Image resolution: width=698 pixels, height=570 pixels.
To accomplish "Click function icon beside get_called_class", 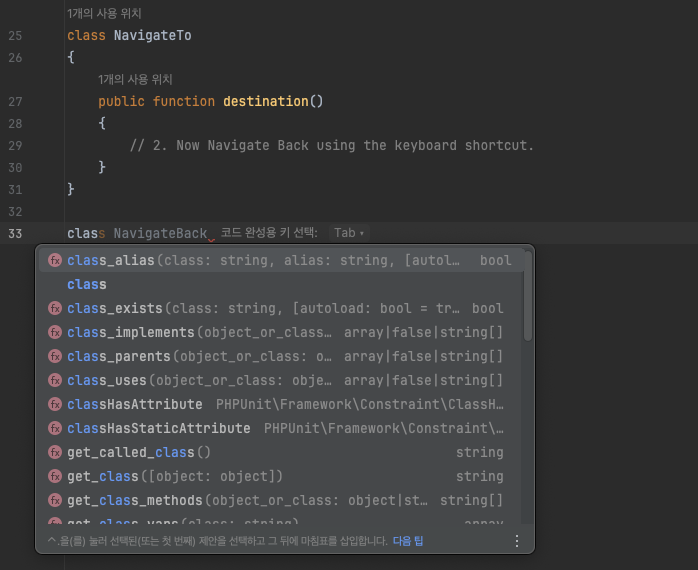I will pyautogui.click(x=55, y=452).
